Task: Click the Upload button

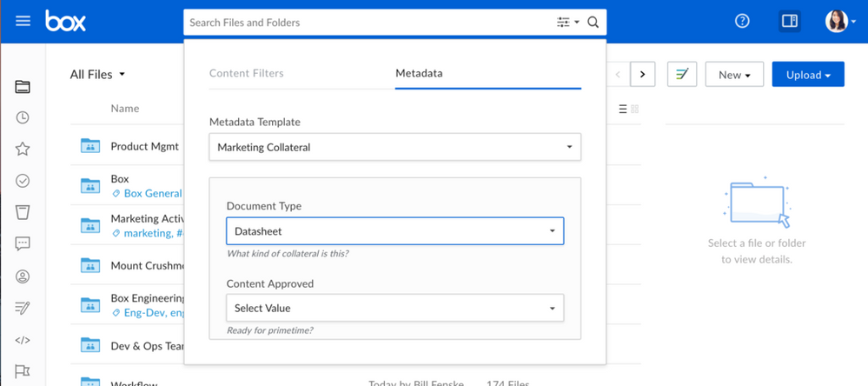Action: (x=808, y=75)
